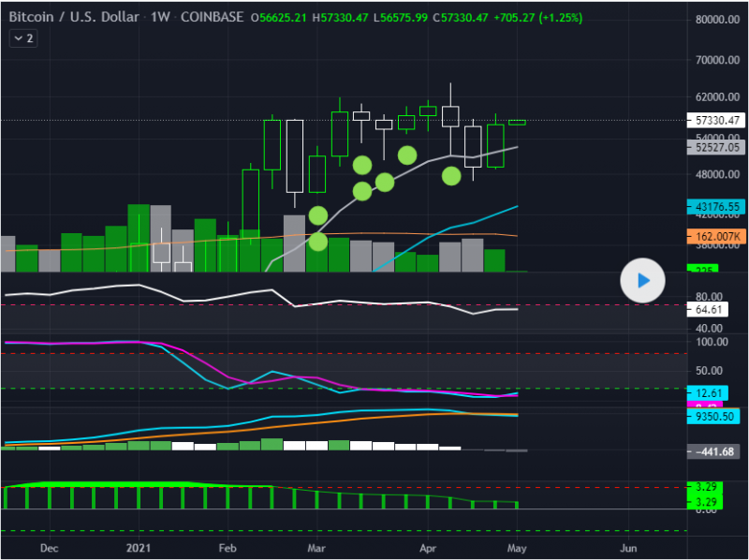Click the COINBASE exchange label
This screenshot has width=749, height=560.
(212, 18)
